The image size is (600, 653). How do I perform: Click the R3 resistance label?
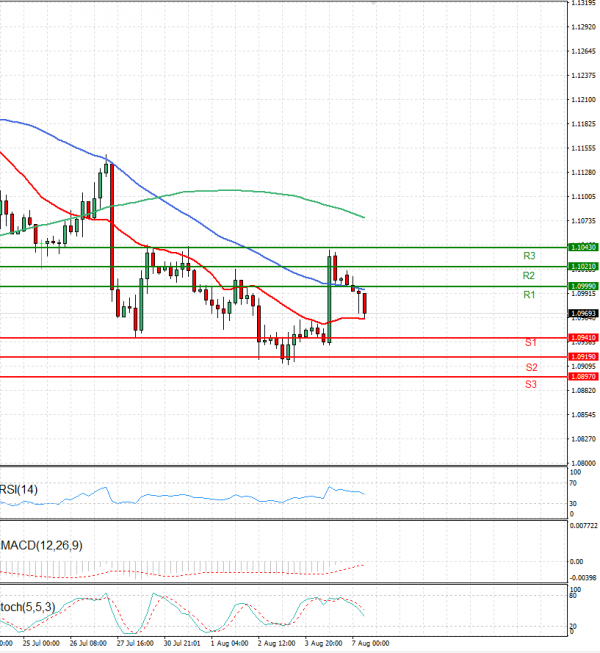[529, 256]
